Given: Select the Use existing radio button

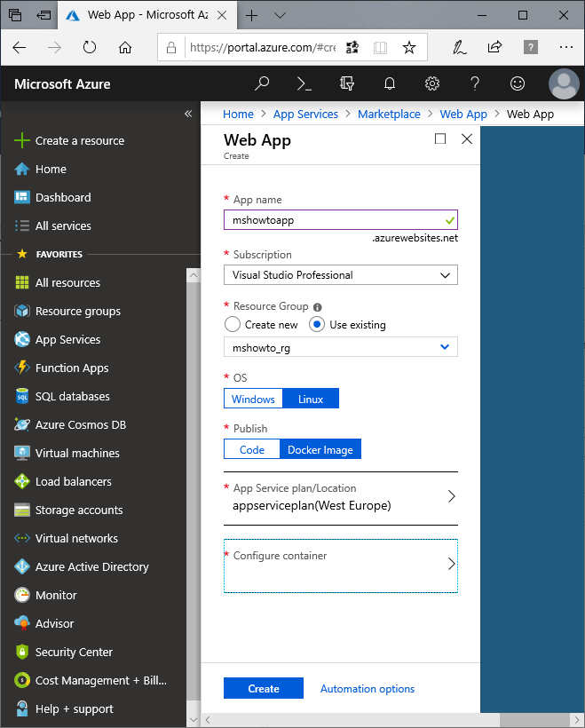Looking at the screenshot, I should tap(317, 325).
